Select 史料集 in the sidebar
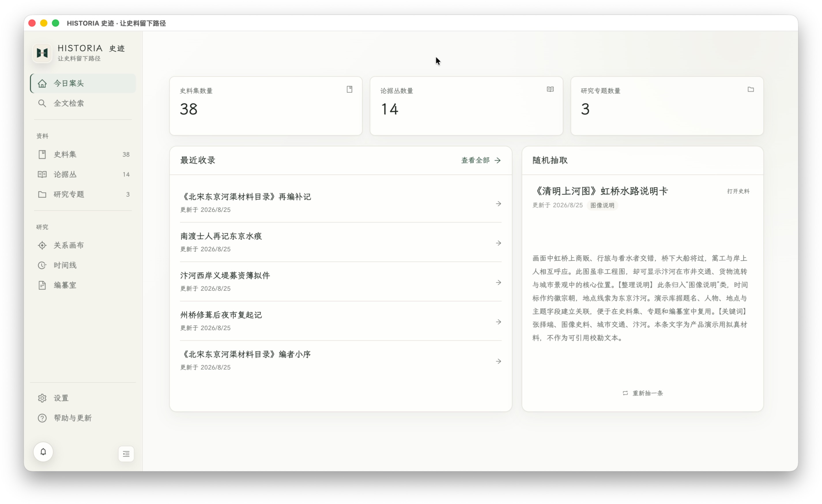The height and width of the screenshot is (504, 822). click(83, 154)
